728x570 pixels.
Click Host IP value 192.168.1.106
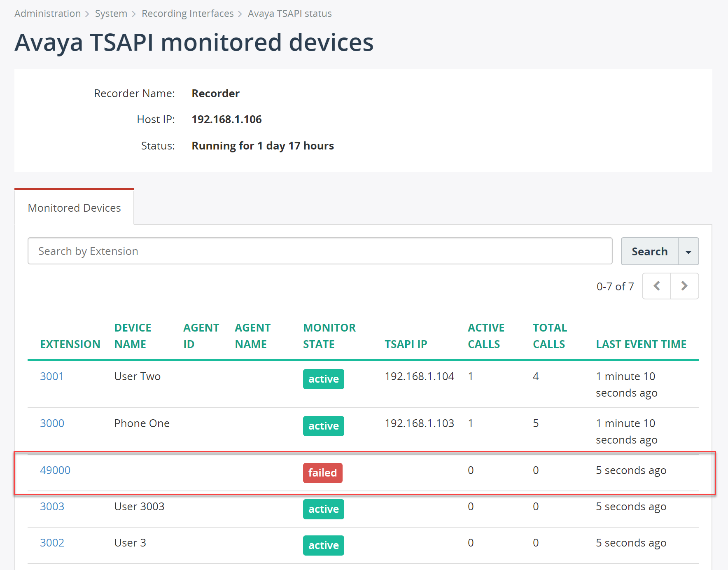click(227, 119)
